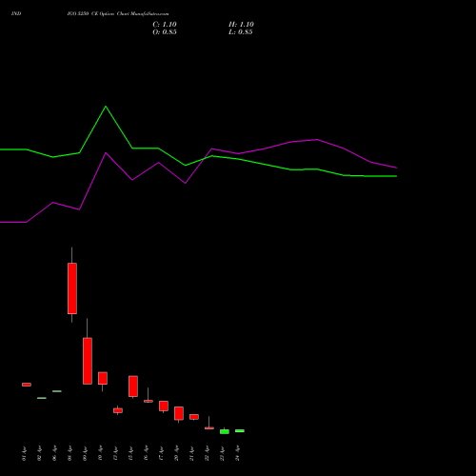Click the open value O: 0.85

165,32
